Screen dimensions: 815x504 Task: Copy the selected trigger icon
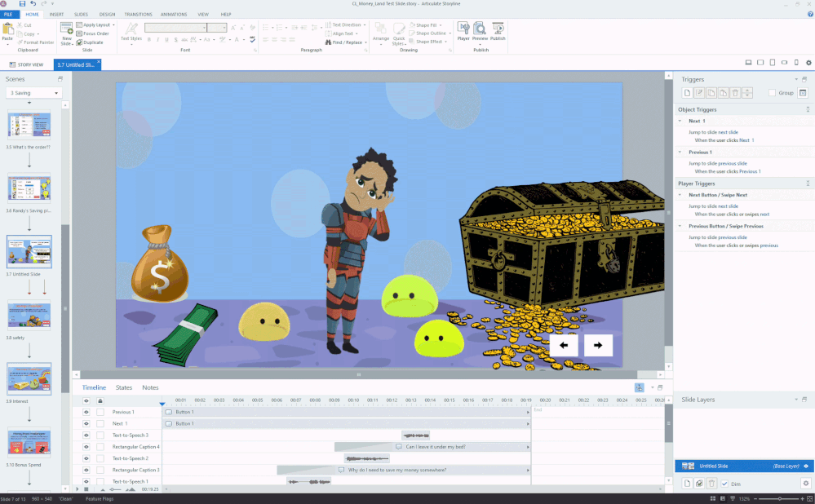tap(711, 93)
